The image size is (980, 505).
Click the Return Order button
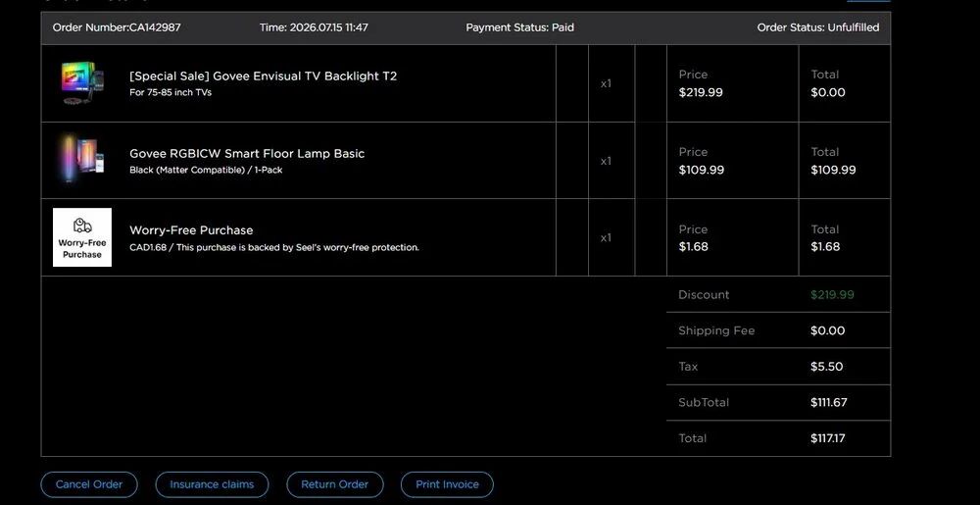(x=334, y=484)
